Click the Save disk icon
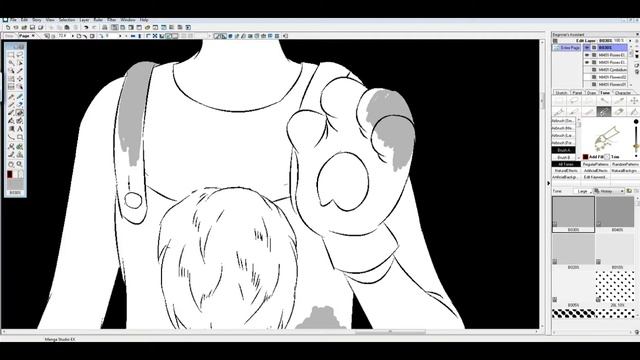The image size is (640, 360). click(32, 27)
